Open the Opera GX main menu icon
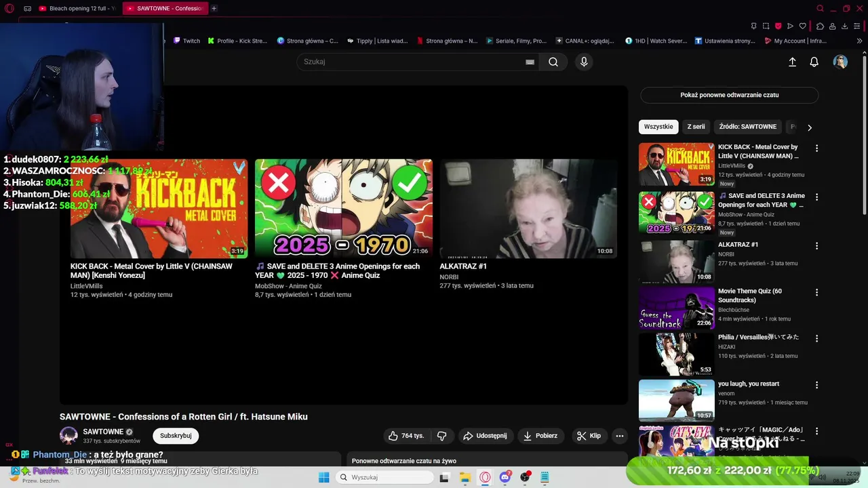The image size is (868, 488). [9, 9]
